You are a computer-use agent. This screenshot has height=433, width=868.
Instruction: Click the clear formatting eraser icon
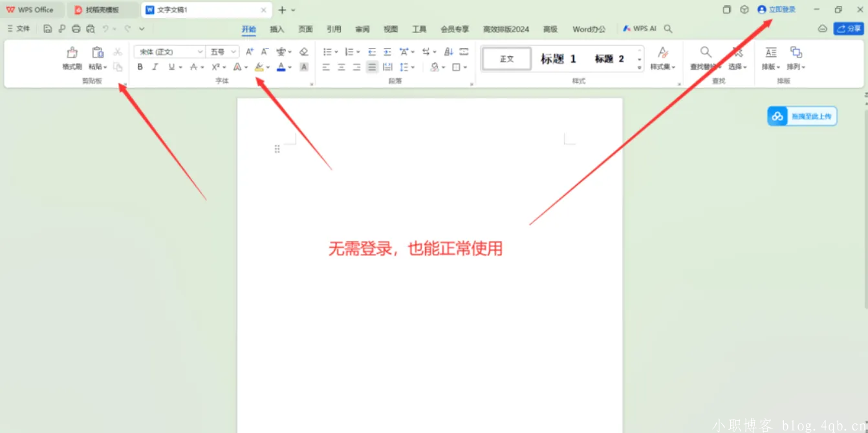tap(304, 52)
